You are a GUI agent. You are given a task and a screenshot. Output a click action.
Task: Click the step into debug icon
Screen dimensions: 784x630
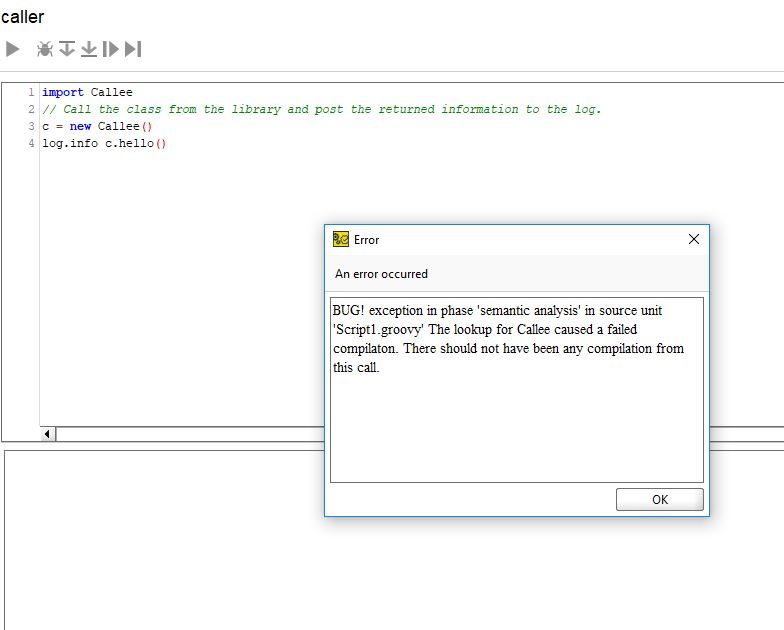point(88,49)
